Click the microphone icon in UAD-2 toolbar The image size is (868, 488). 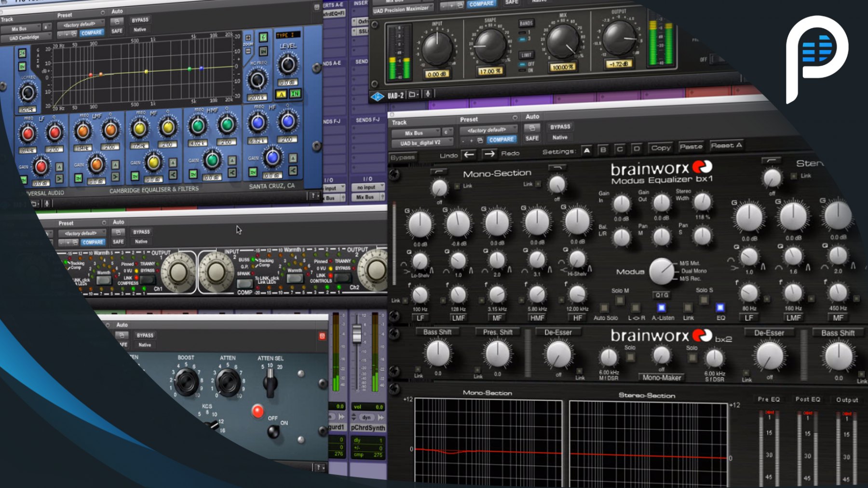tap(428, 94)
